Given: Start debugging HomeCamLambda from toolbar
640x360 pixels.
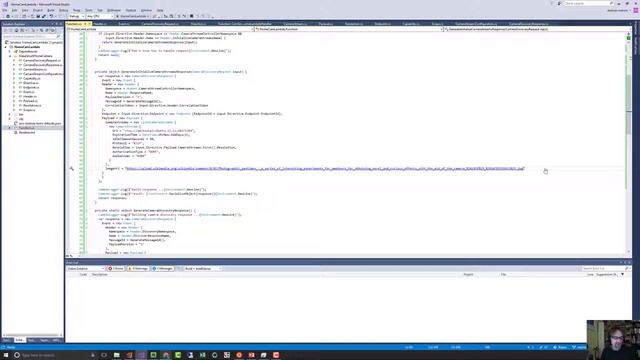Looking at the screenshot, I should [133, 16].
